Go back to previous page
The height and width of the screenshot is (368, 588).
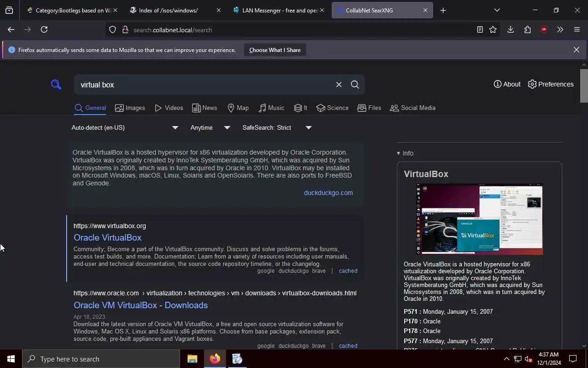pos(11,29)
